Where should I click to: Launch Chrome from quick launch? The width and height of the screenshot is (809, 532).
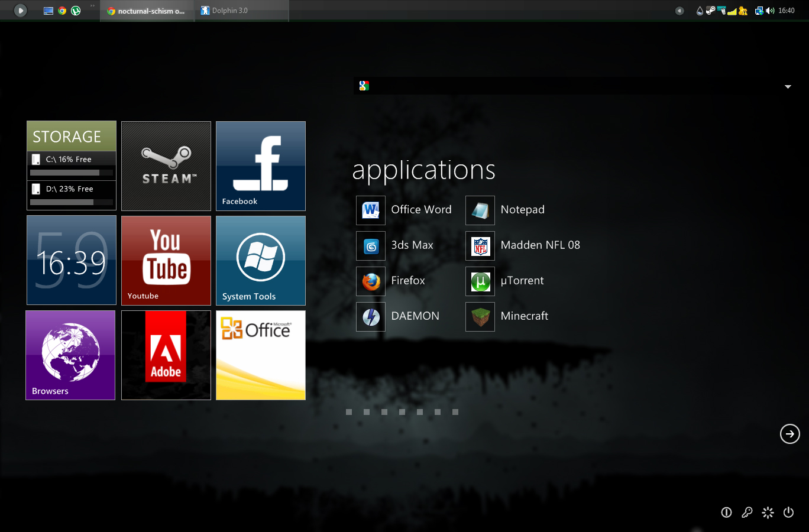point(62,11)
